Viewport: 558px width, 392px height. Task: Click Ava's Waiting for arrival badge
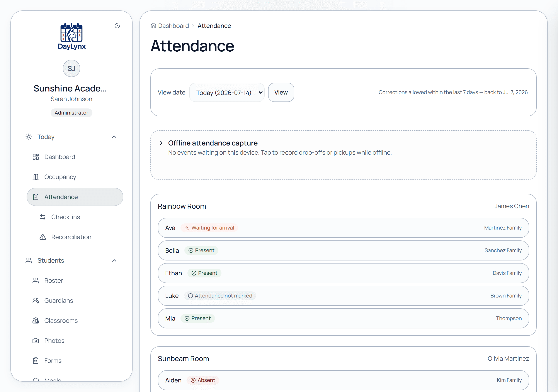[x=209, y=228]
